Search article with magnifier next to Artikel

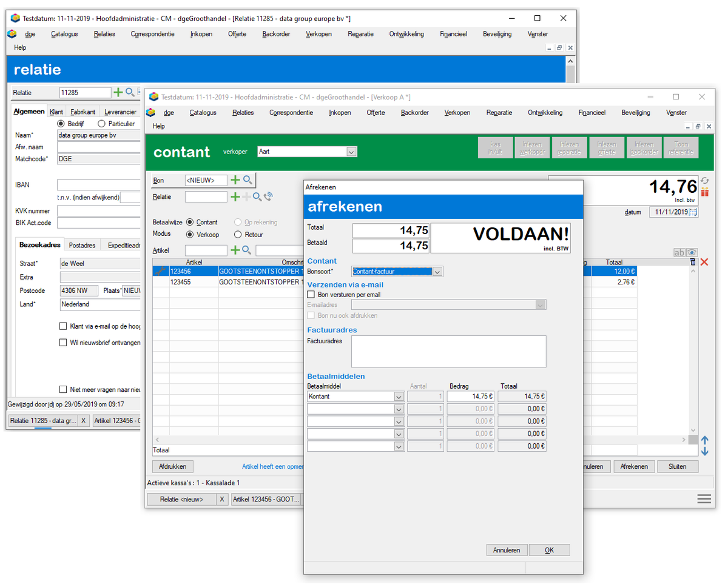point(247,250)
